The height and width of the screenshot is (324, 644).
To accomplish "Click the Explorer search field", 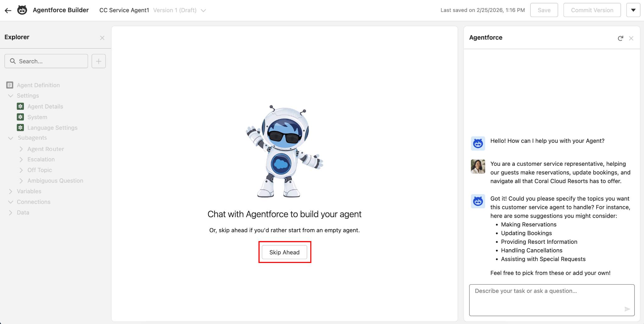I will [46, 61].
